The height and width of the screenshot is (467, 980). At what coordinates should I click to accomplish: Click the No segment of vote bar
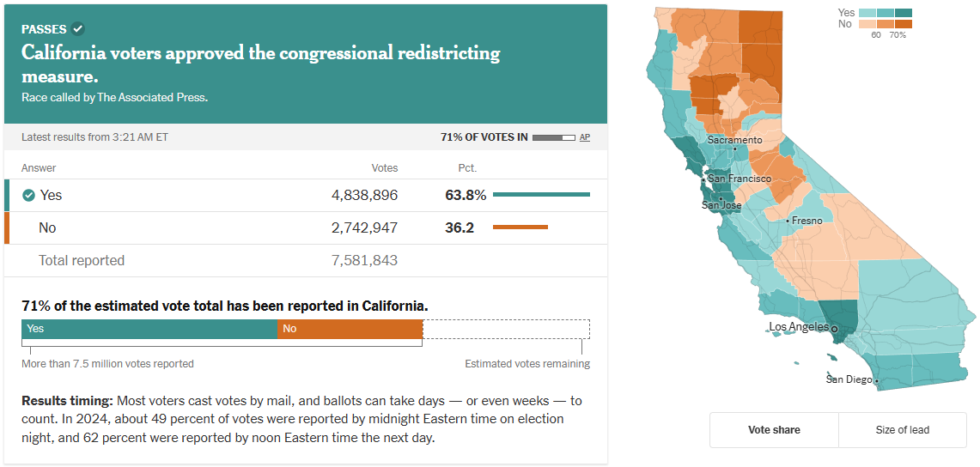click(x=350, y=329)
